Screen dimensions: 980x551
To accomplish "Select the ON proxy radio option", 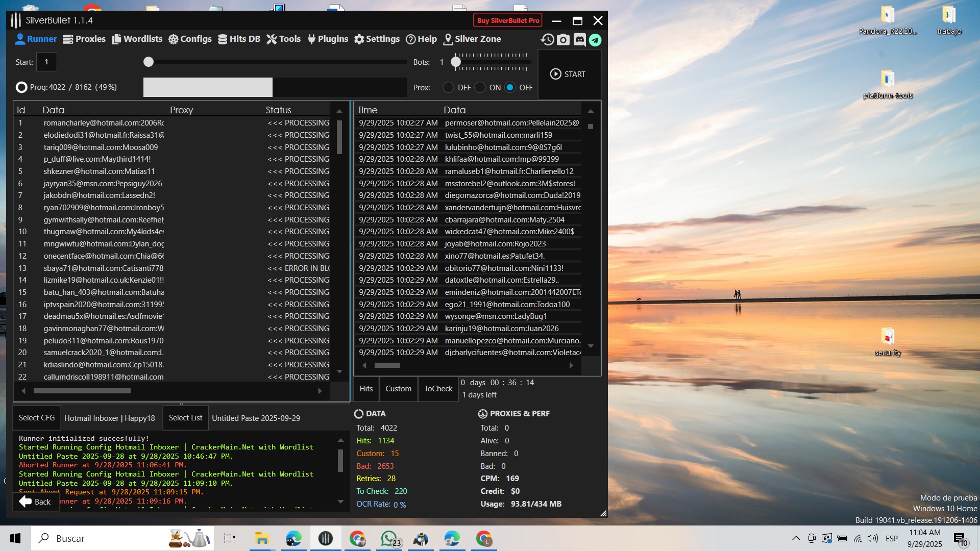I will (x=480, y=87).
